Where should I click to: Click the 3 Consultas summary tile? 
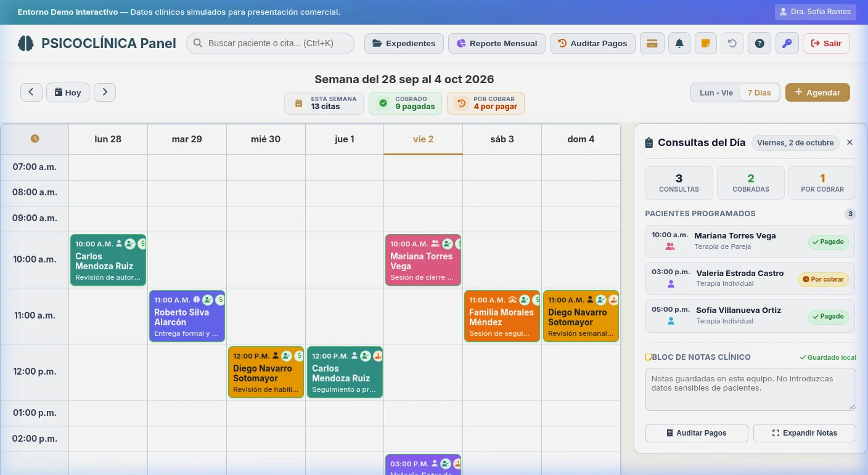(679, 183)
